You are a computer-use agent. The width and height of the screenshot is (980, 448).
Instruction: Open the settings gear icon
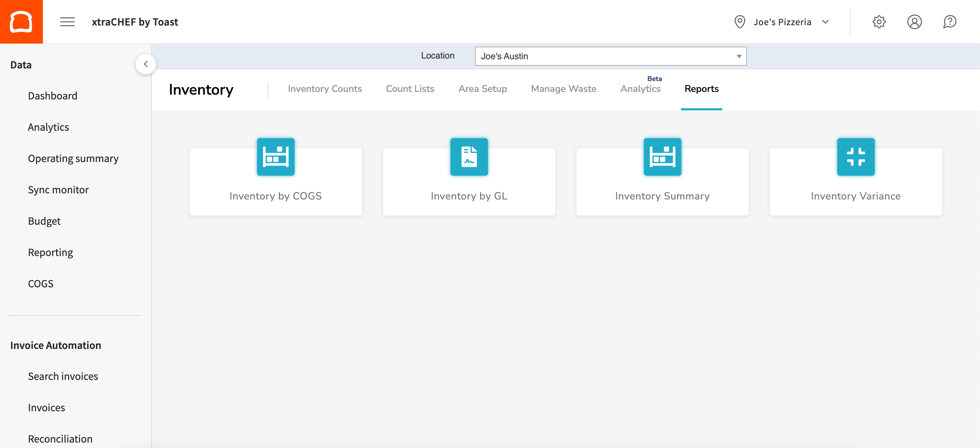coord(879,22)
